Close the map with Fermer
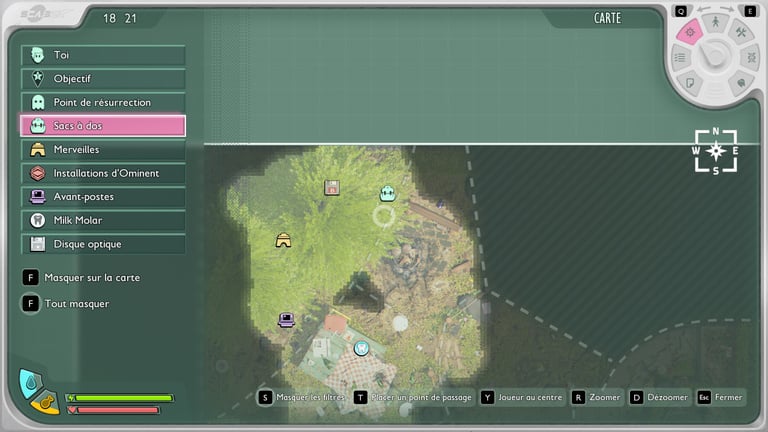 (x=720, y=397)
